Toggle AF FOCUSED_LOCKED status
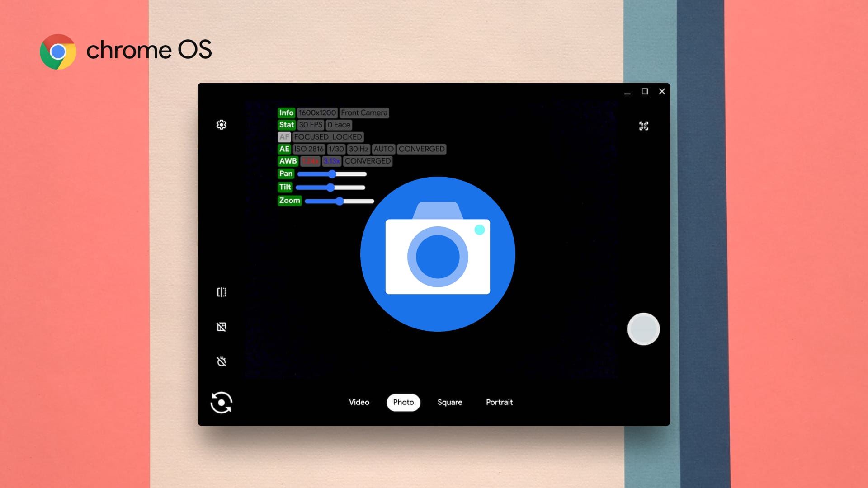 click(x=284, y=136)
